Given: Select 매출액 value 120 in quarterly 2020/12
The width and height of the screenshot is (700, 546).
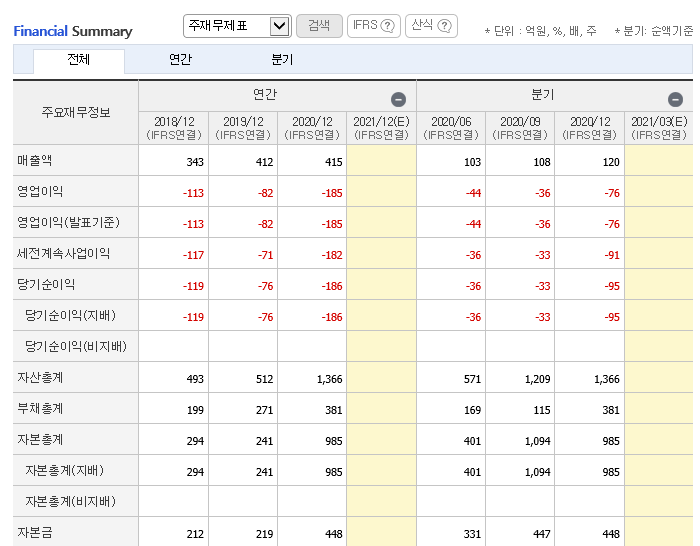Looking at the screenshot, I should (611, 162).
